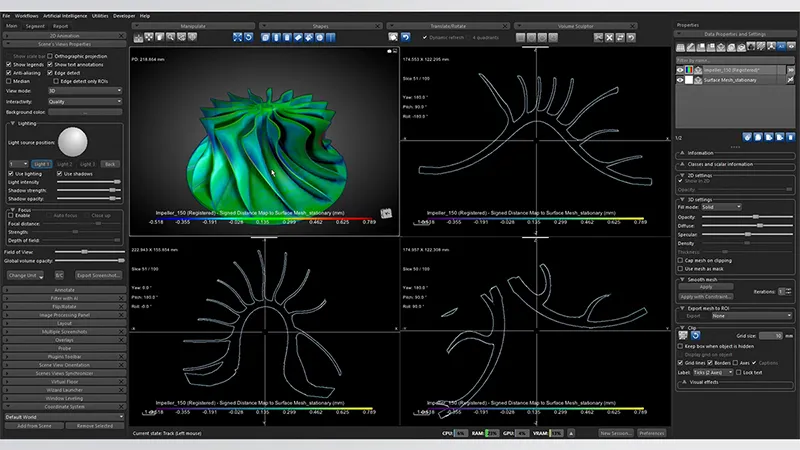Expand the Annotate panel section
The height and width of the screenshot is (450, 800).
pos(64,290)
